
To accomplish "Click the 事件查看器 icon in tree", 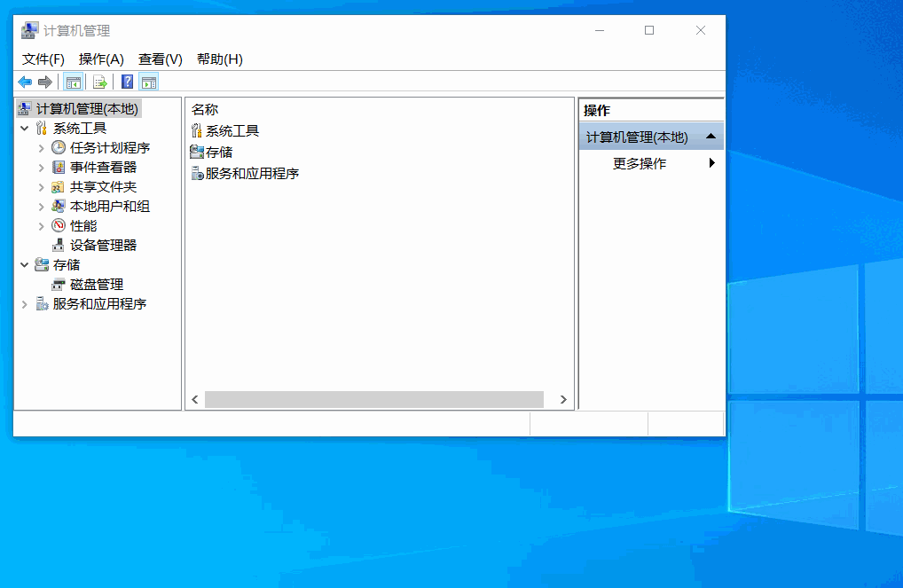I will [59, 167].
